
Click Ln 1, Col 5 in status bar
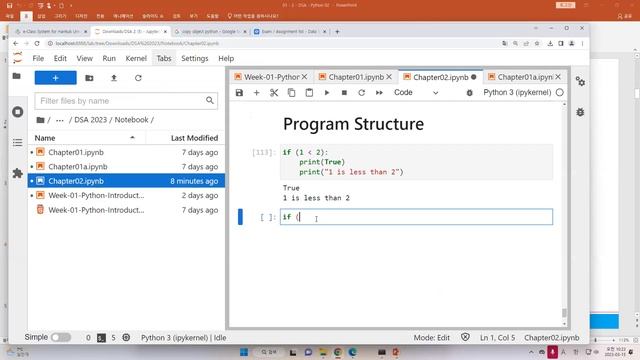pyautogui.click(x=497, y=338)
